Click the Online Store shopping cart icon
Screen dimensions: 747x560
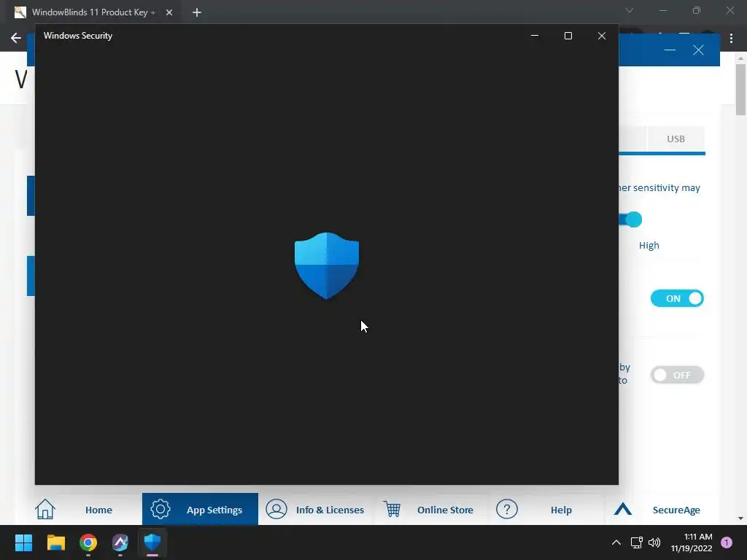coord(392,509)
